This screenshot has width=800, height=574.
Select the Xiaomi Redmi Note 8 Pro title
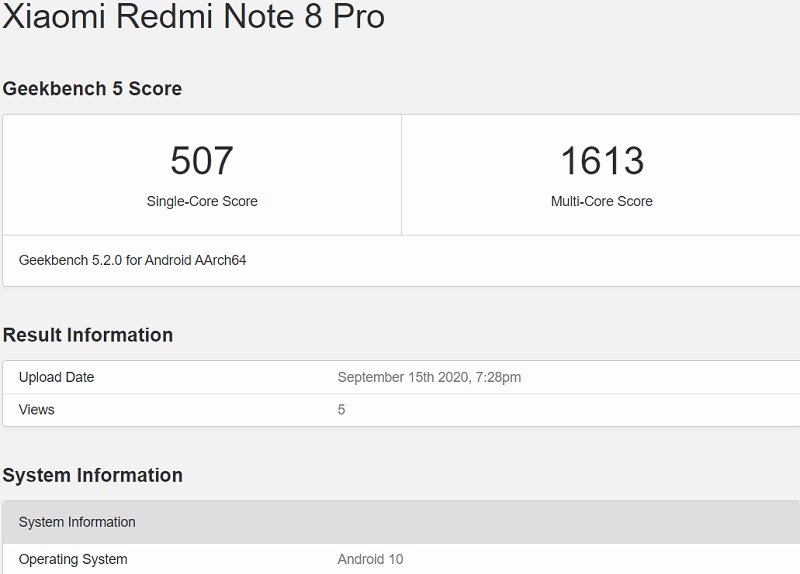click(x=193, y=15)
